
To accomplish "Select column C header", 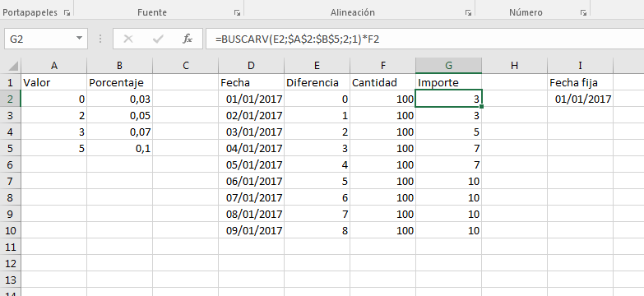I will coord(185,66).
